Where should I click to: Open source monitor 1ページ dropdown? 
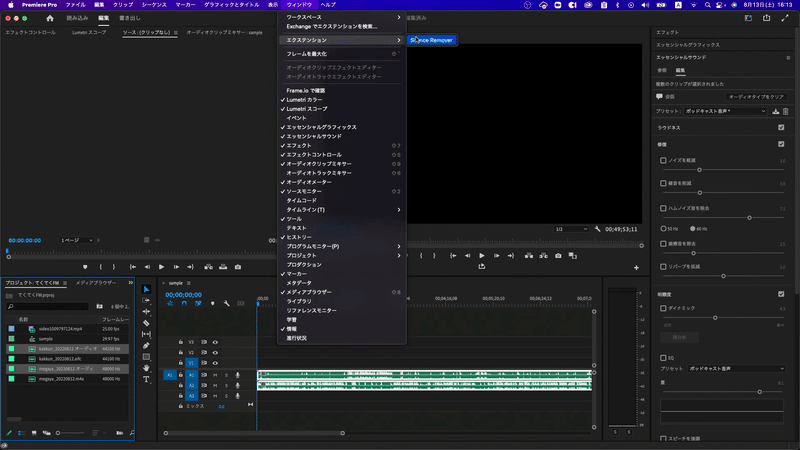(77, 240)
